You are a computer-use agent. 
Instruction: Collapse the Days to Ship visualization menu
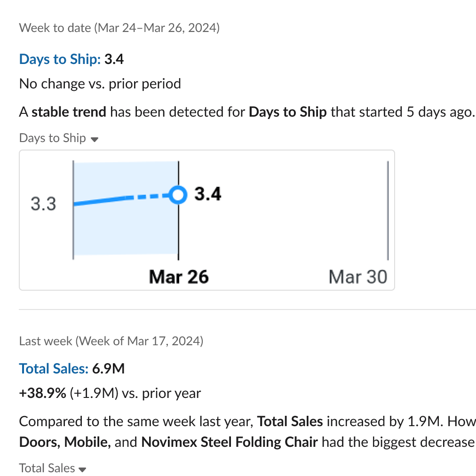point(95,139)
